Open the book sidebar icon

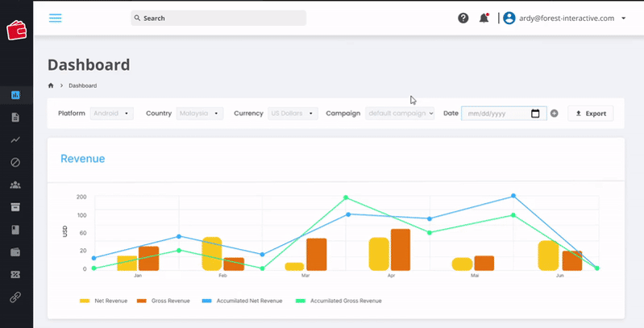coord(15,230)
